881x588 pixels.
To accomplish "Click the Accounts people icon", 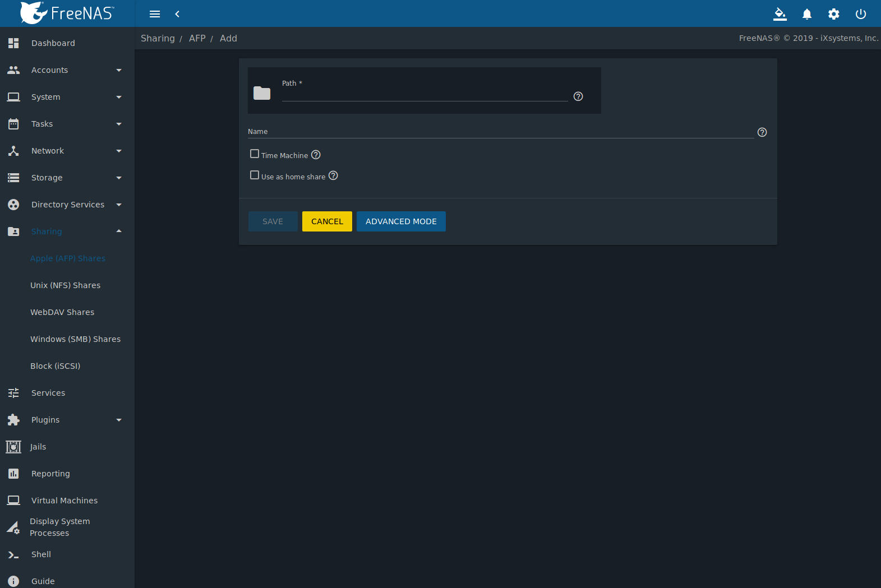I will (13, 70).
